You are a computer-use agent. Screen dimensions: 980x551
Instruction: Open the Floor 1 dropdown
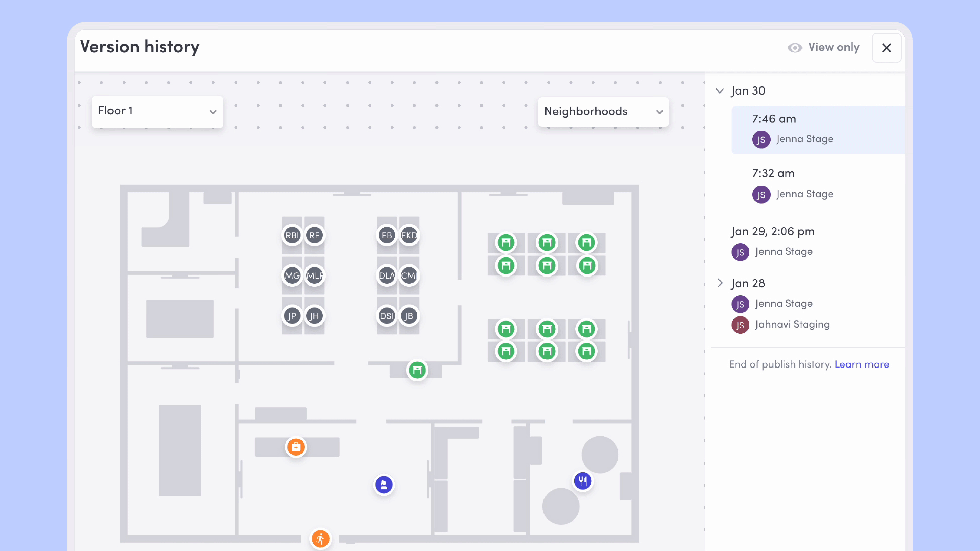157,111
